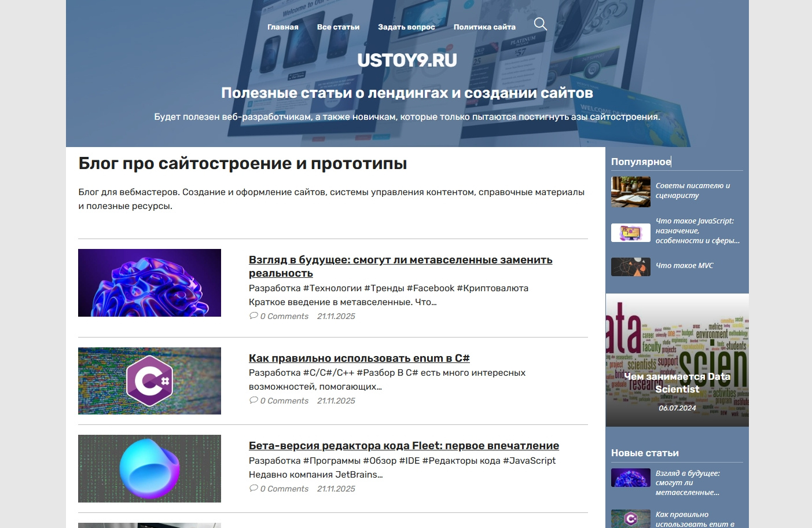This screenshot has height=528, width=812.
Task: Click the date 21.11.2025 of the enum article
Action: [x=336, y=401]
